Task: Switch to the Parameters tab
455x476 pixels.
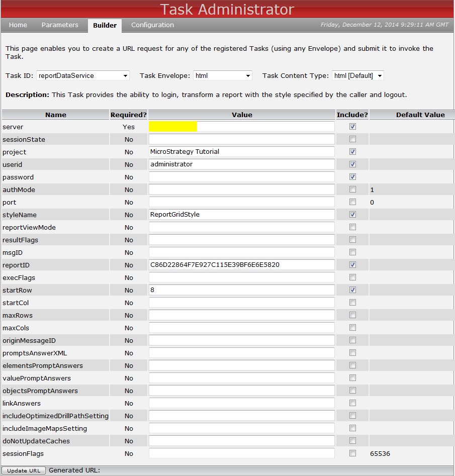Action: pyautogui.click(x=60, y=25)
